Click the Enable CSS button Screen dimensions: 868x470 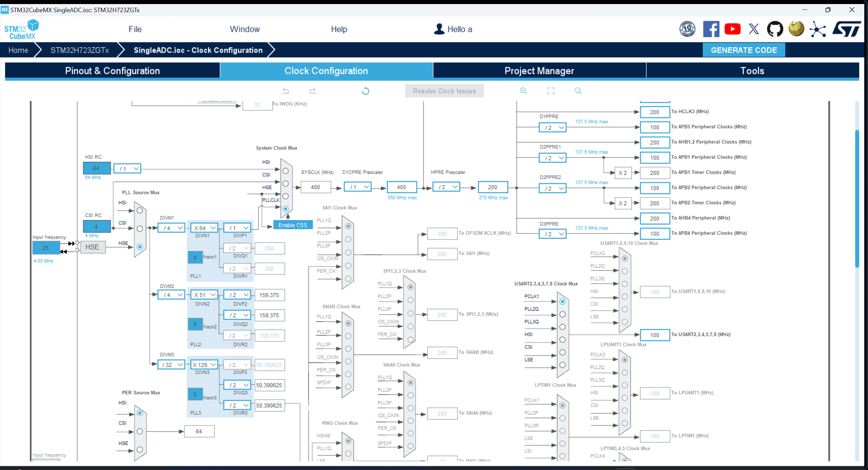coord(293,225)
